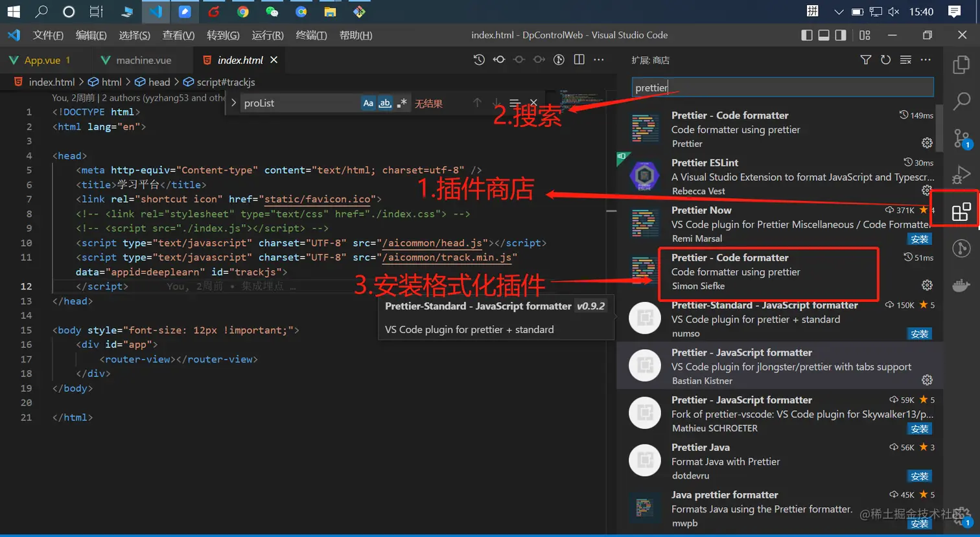The height and width of the screenshot is (537, 980).
Task: Toggle bottom panel visibility
Action: [x=824, y=35]
